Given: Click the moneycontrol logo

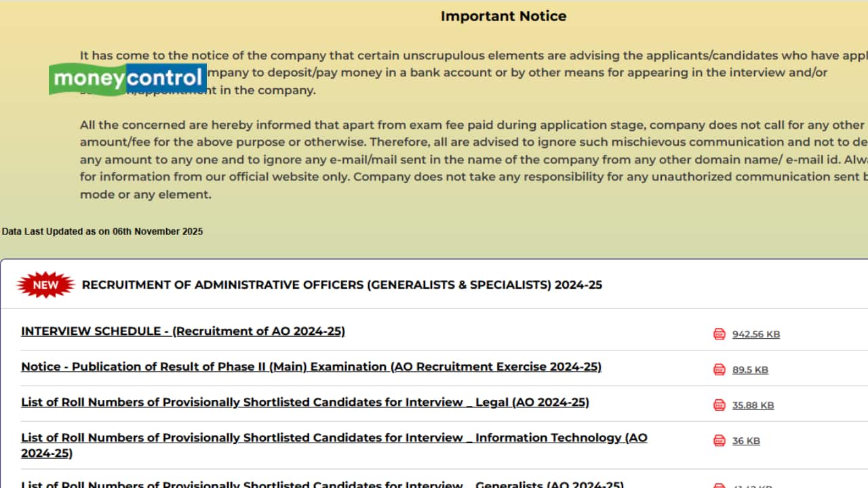Looking at the screenshot, I should pyautogui.click(x=126, y=79).
